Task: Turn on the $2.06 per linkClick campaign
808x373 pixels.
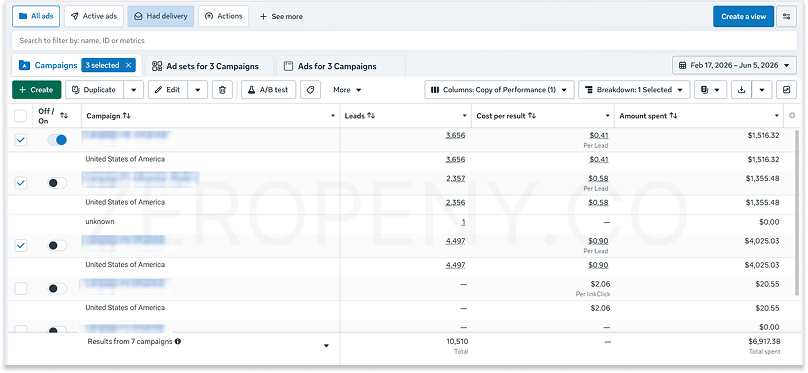Action: tap(57, 289)
